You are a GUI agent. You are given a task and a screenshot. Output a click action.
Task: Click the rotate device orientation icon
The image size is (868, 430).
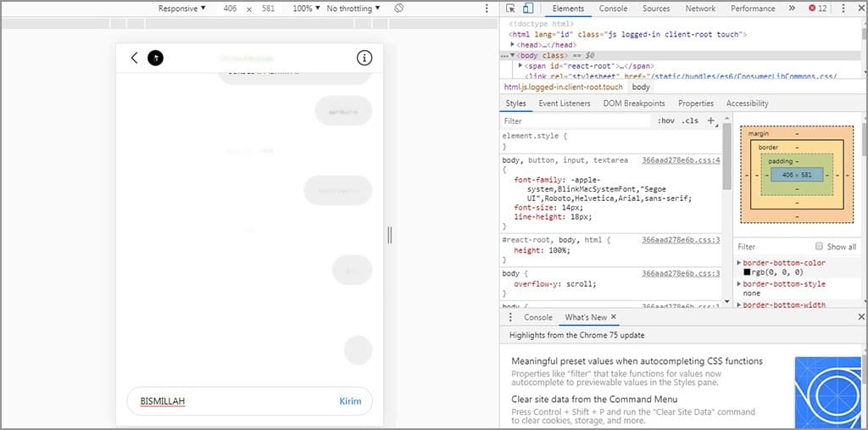(x=399, y=8)
